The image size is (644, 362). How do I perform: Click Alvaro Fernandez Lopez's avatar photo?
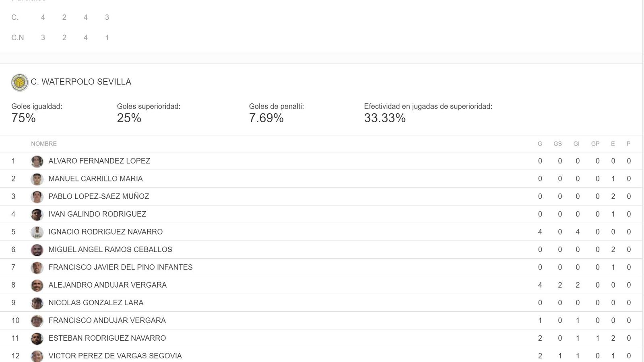[x=37, y=161]
